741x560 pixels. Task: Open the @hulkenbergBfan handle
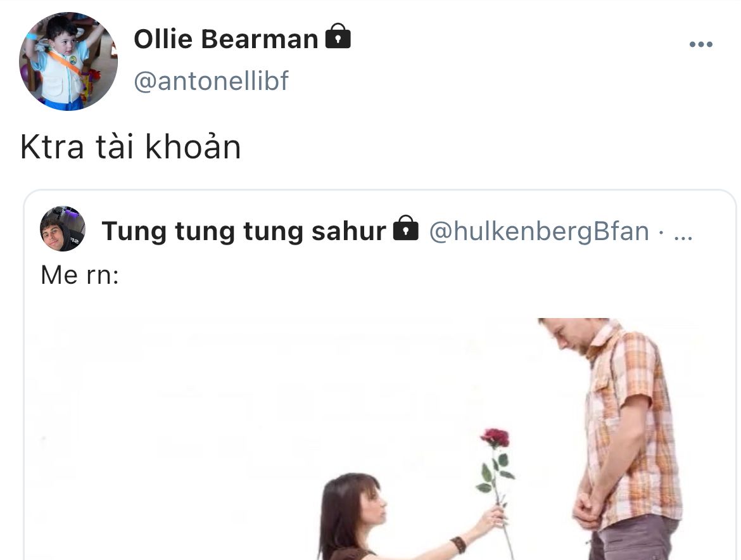pos(539,231)
